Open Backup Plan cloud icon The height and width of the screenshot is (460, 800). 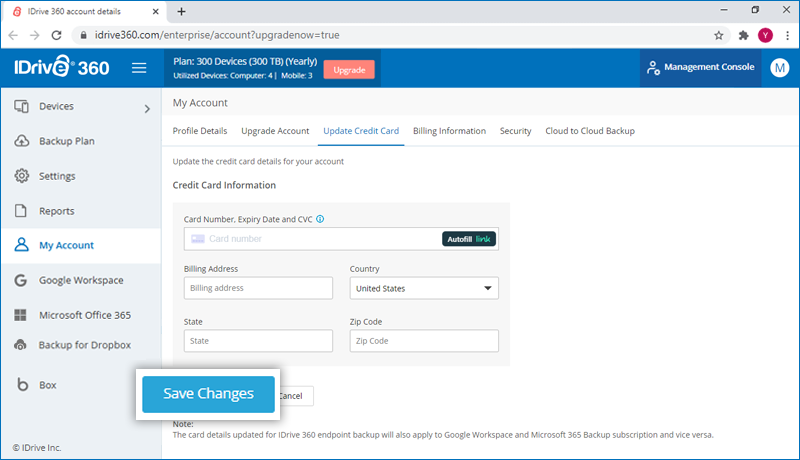coord(21,141)
